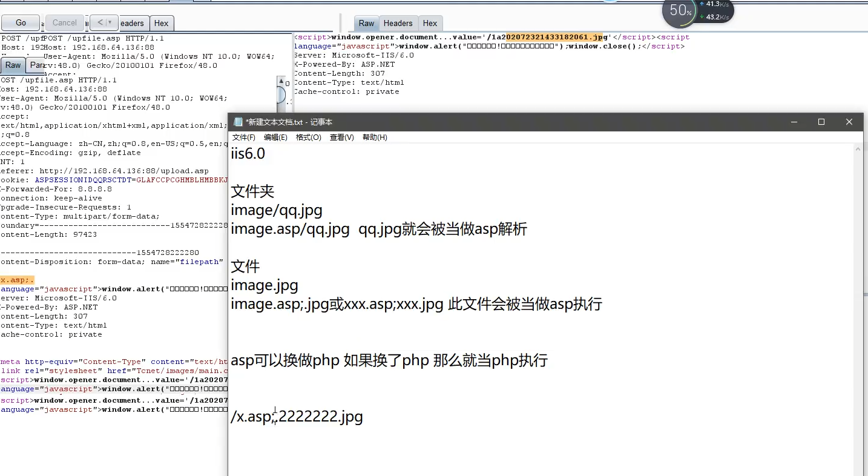Screen dimensions: 868x476
Task: Click the Go button in Burp Repeater
Action: (21, 23)
